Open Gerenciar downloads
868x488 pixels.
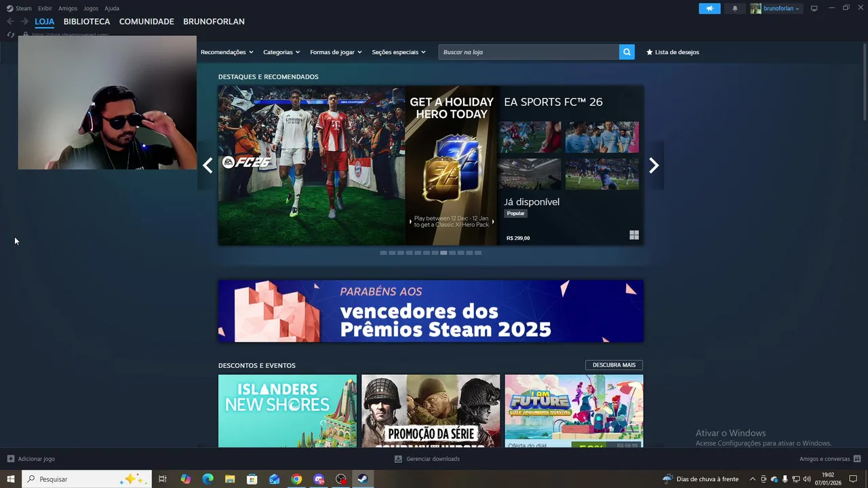click(x=427, y=459)
